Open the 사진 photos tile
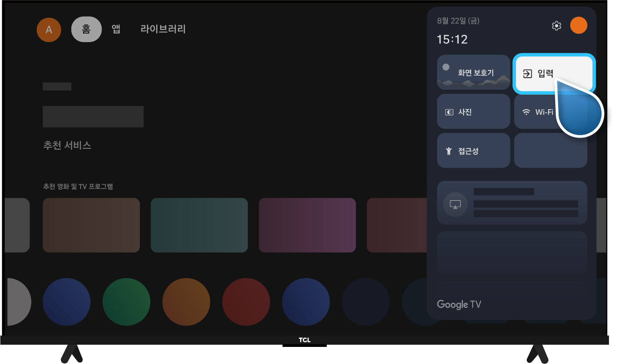Viewport: 617px width, 364px height. (x=473, y=111)
